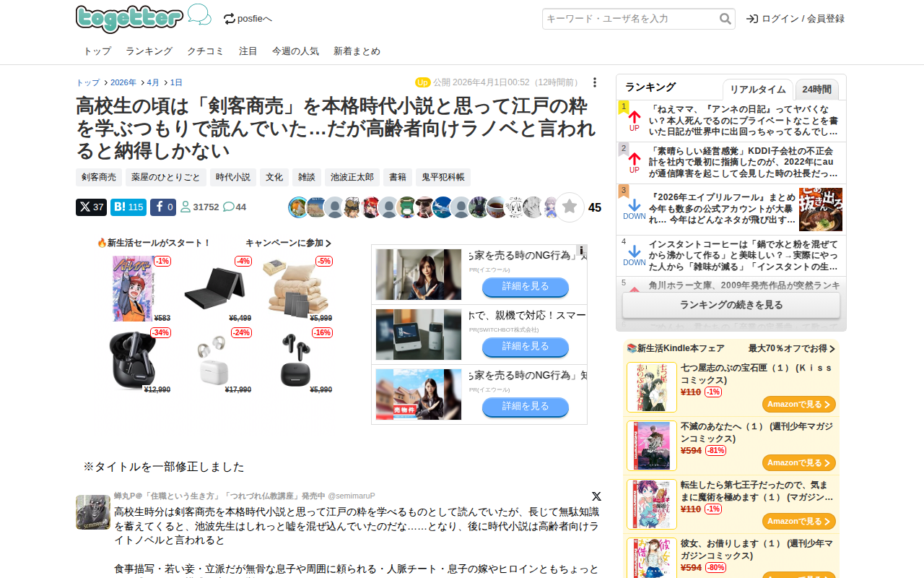The width and height of the screenshot is (924, 578).
Task: Click favorites count 45
Action: pos(595,208)
